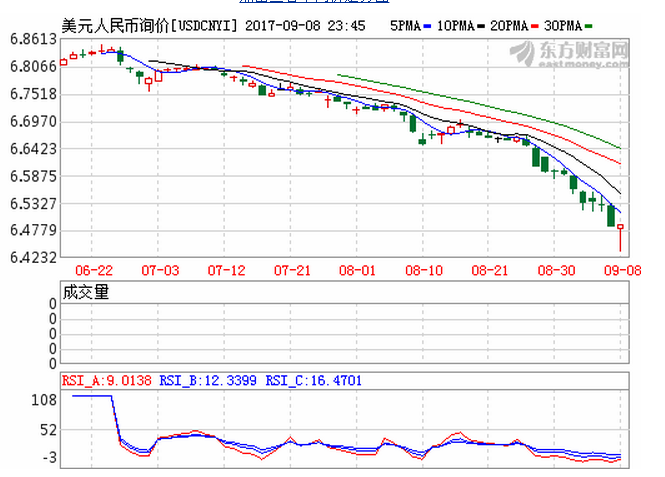Click the 108 RSI axis label
Screen dimensions: 665x477
point(44,400)
